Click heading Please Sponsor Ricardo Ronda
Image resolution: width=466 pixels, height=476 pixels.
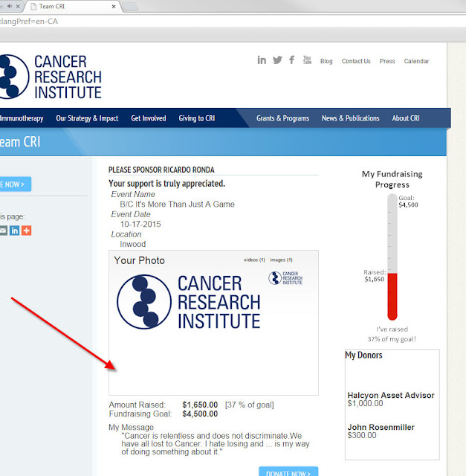pyautogui.click(x=161, y=170)
